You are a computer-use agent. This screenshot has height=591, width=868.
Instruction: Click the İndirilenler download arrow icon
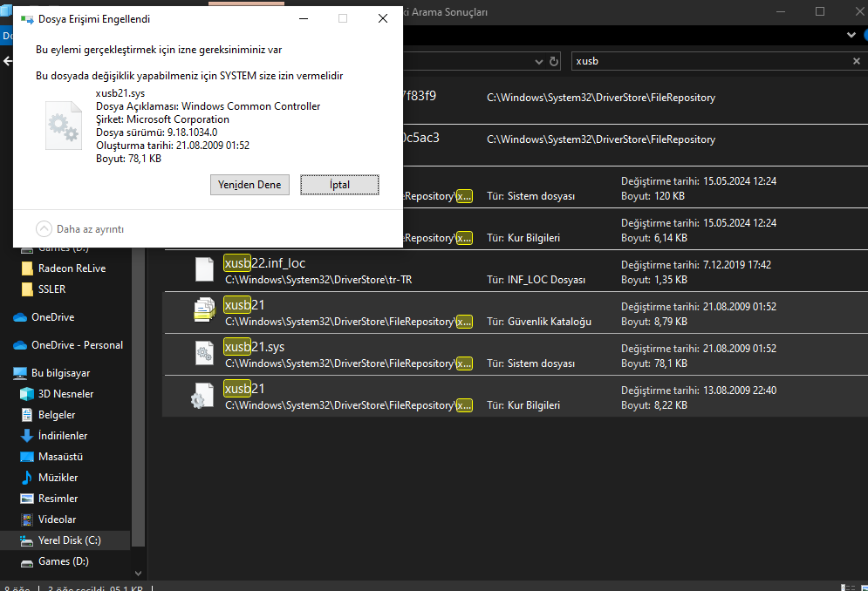coord(26,436)
